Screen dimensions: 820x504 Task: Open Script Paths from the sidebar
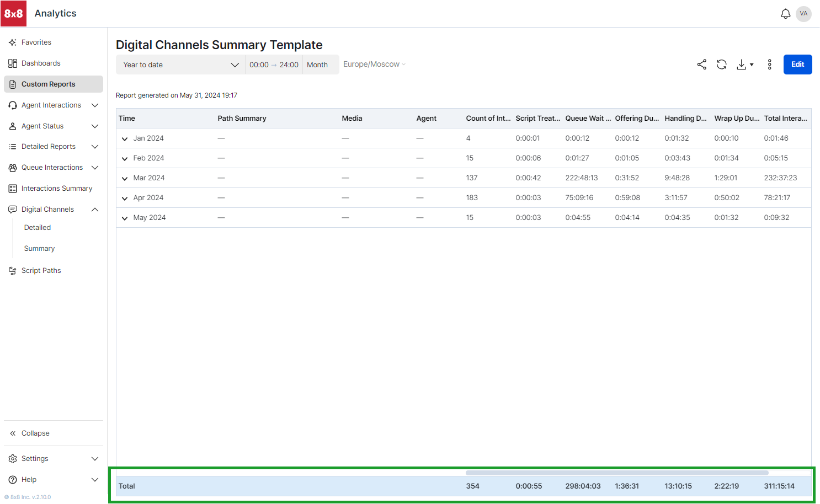tap(41, 270)
